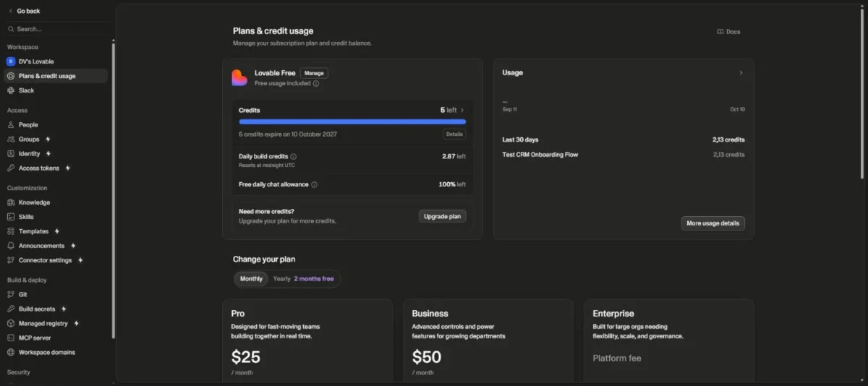Screen dimensions: 868x386
Task: Click the MCP server icon
Action: [x=11, y=338]
